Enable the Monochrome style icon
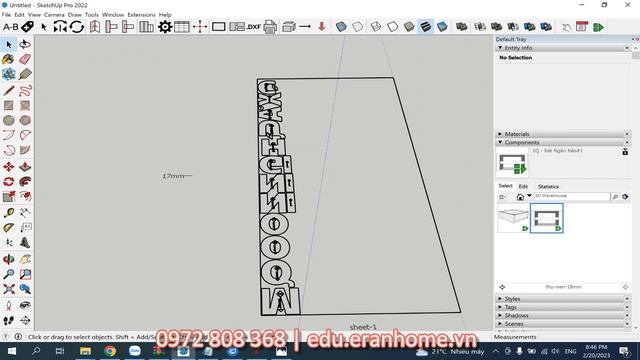The image size is (640, 360). pyautogui.click(x=442, y=27)
